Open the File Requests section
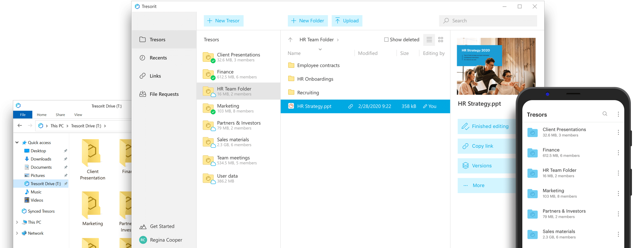This screenshot has width=644, height=248. 164,94
